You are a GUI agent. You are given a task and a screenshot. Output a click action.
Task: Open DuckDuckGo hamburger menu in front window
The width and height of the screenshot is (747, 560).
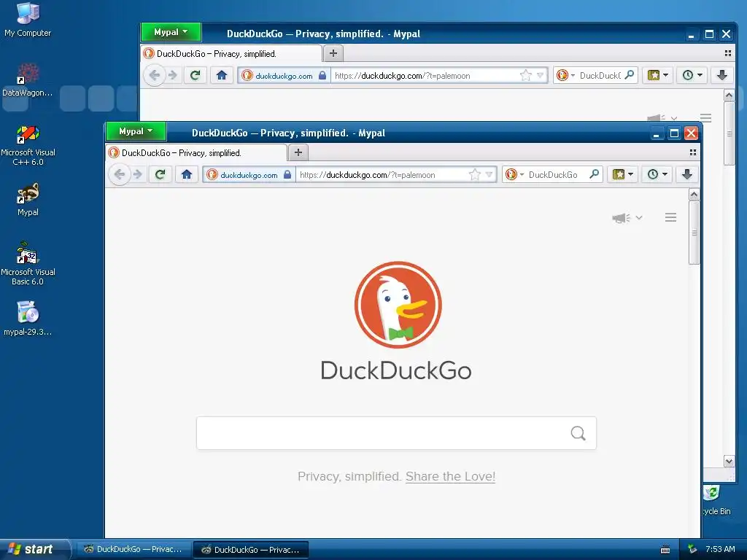click(671, 217)
